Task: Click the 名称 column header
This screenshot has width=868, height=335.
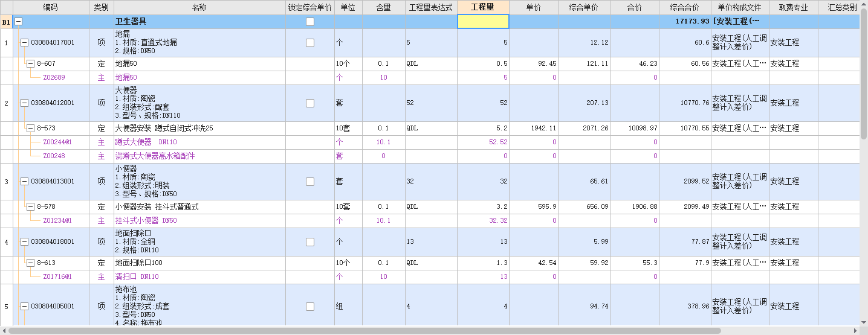Action: pos(199,7)
